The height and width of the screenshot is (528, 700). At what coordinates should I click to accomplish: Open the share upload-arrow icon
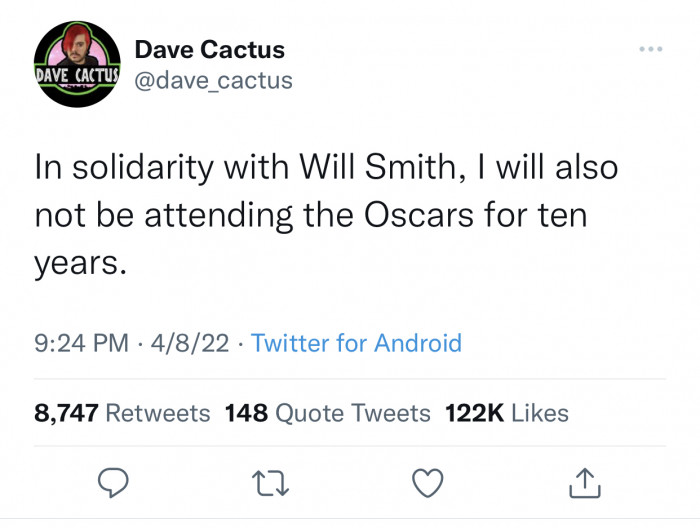[x=585, y=483]
